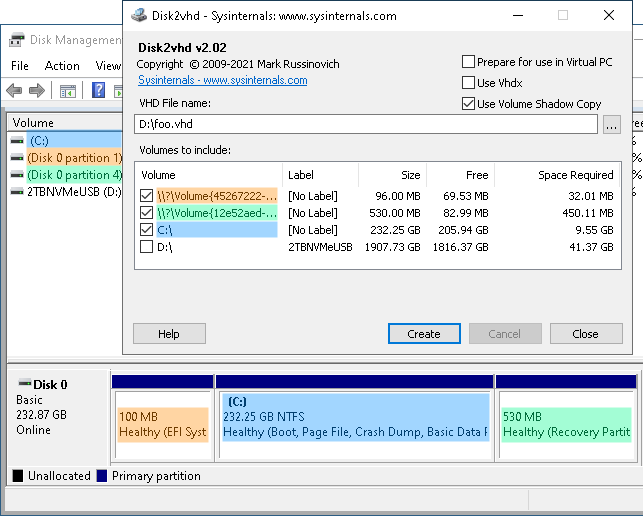Click the D:\ volume name in Disk2vhd
The height and width of the screenshot is (516, 643).
coord(165,247)
